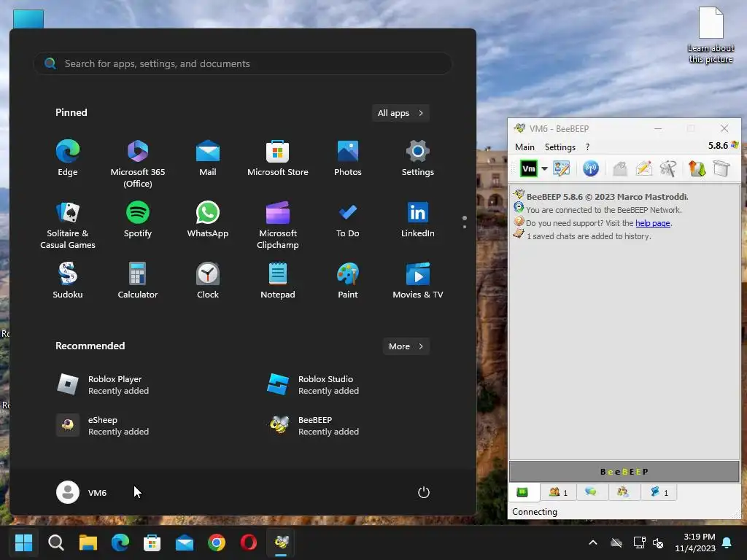
Task: Open Clock pinned app
Action: pyautogui.click(x=208, y=281)
